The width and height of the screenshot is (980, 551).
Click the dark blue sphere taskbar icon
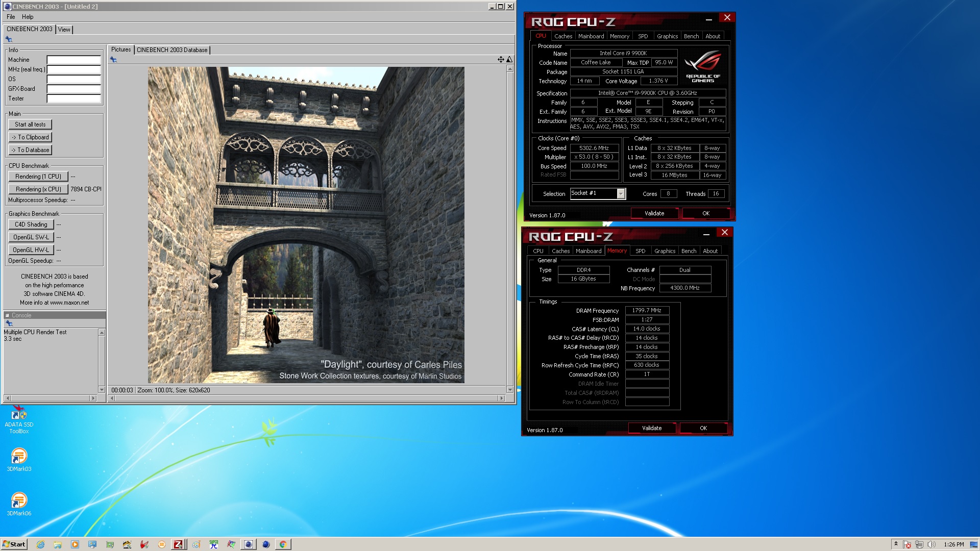tap(266, 544)
